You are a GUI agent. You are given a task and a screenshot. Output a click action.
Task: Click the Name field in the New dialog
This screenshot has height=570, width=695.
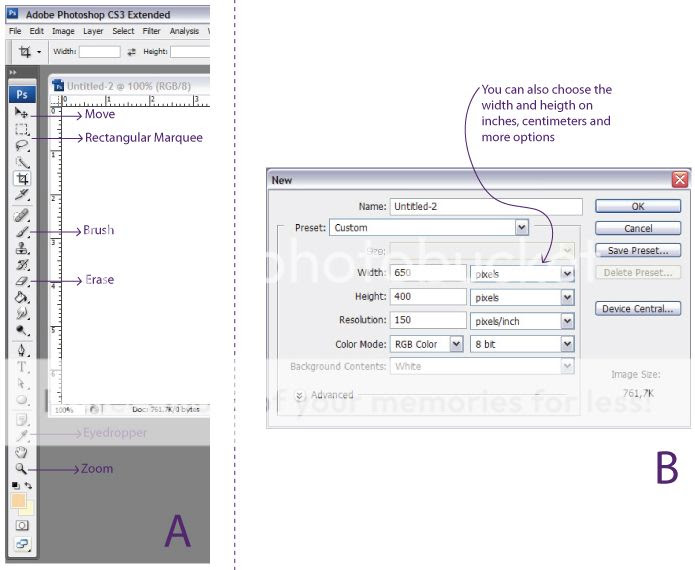[486, 207]
